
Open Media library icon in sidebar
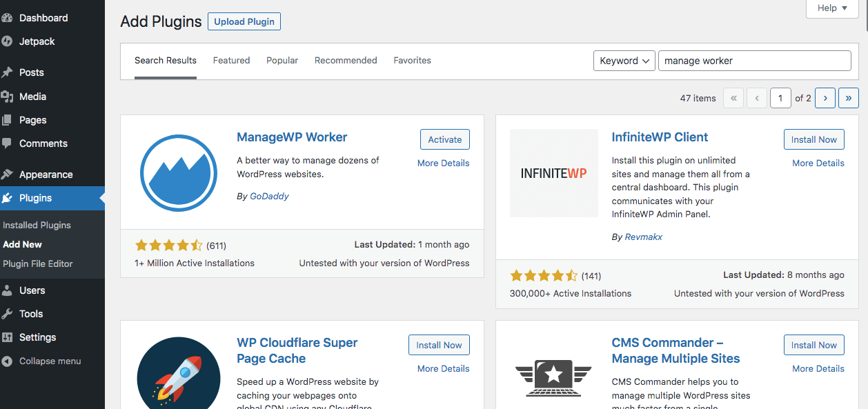(x=7, y=97)
